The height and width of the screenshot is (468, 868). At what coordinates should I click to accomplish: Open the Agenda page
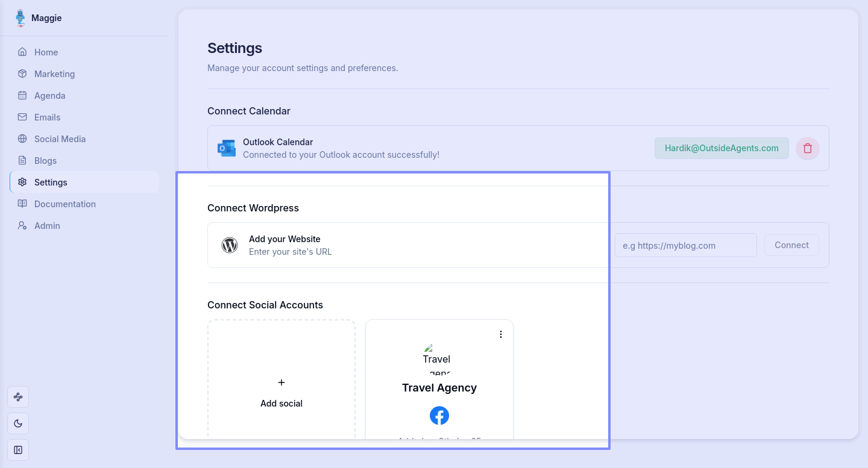(49, 96)
